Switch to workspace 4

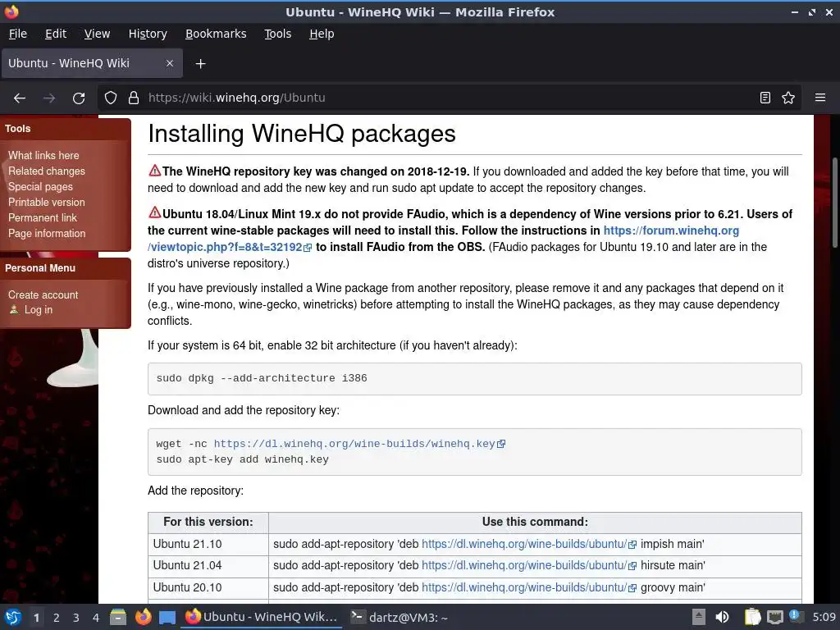pyautogui.click(x=96, y=618)
